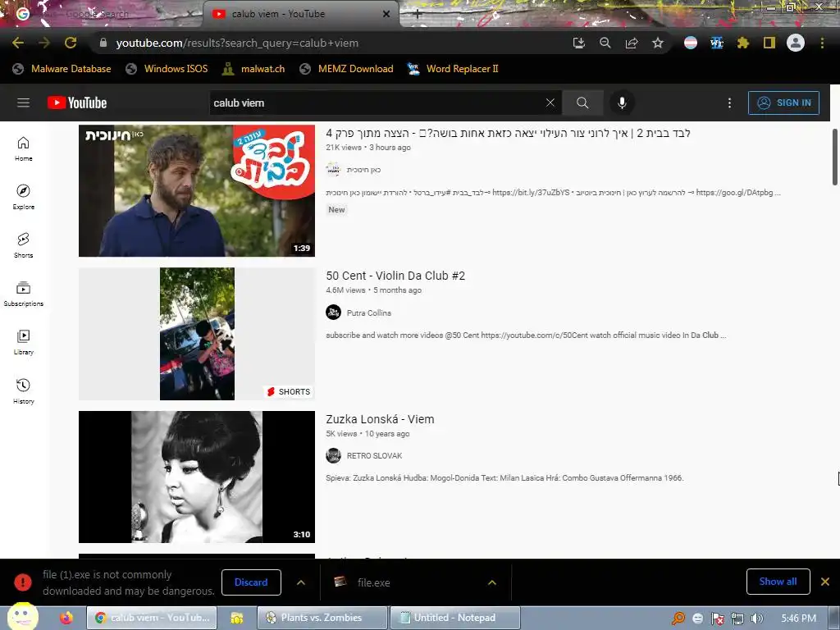Open the YouTube hamburger guide menu
The width and height of the screenshot is (840, 630).
[23, 103]
